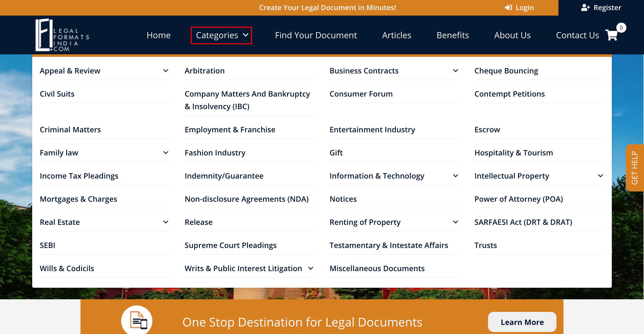
Task: Expand Renting of Property chevron
Action: [x=455, y=222]
